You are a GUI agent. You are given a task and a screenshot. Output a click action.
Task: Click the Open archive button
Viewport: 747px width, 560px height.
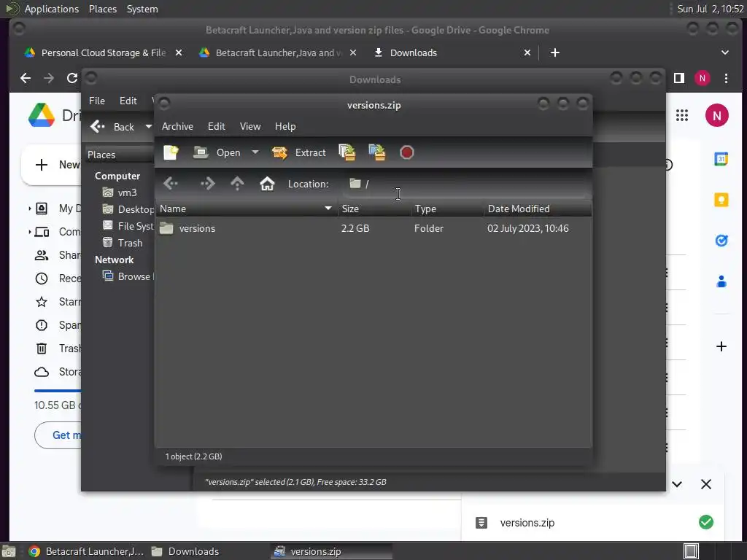[x=217, y=152]
